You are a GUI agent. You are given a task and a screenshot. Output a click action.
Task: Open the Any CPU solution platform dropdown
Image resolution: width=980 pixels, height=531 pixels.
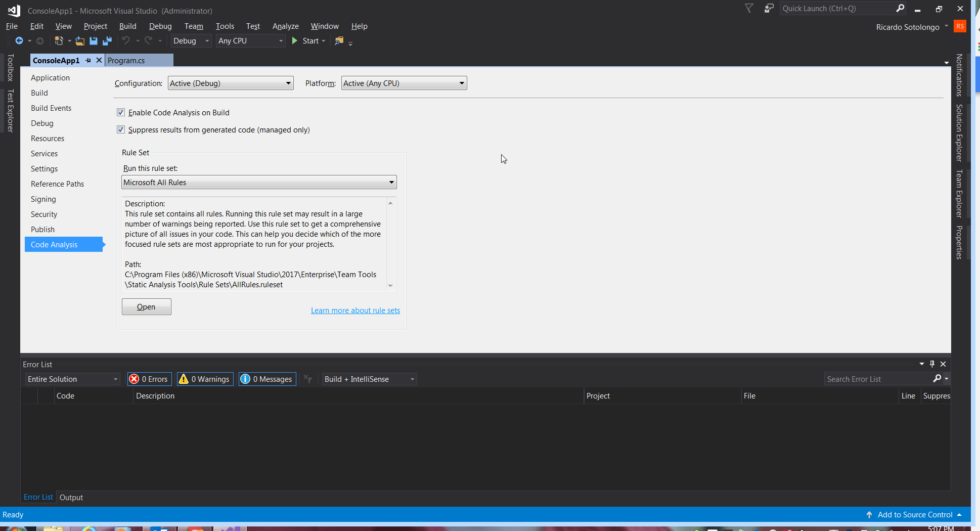(x=250, y=41)
